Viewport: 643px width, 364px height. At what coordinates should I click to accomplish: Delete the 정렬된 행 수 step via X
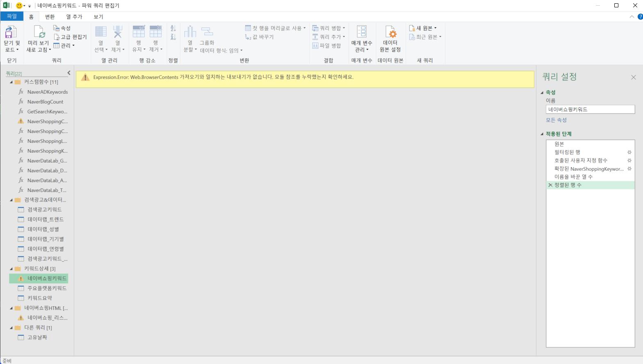[550, 185]
